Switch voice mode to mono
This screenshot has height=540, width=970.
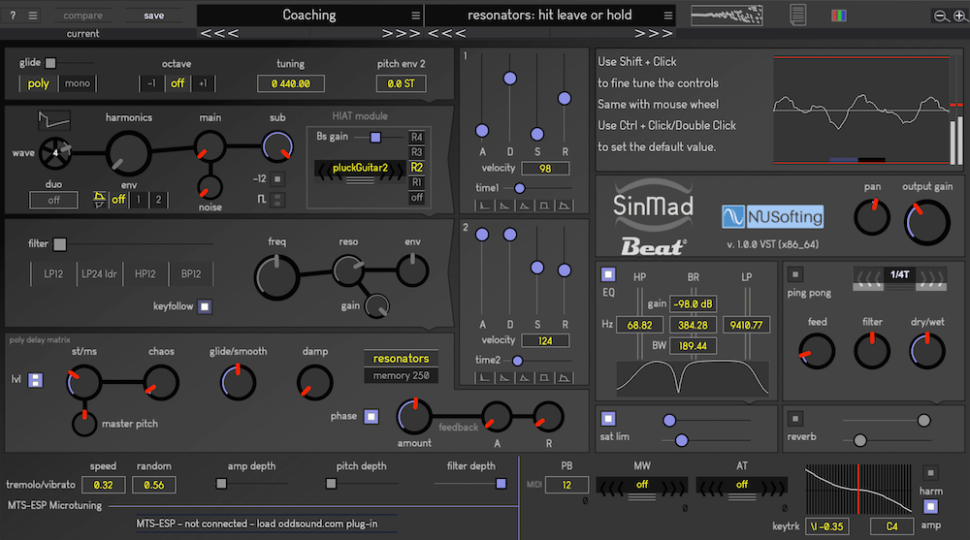coord(76,84)
